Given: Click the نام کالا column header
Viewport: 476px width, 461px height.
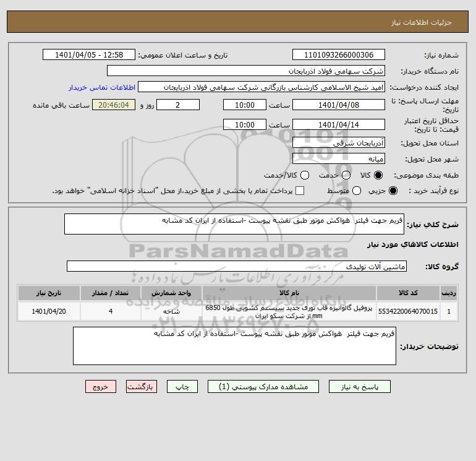Looking at the screenshot, I should (289, 293).
